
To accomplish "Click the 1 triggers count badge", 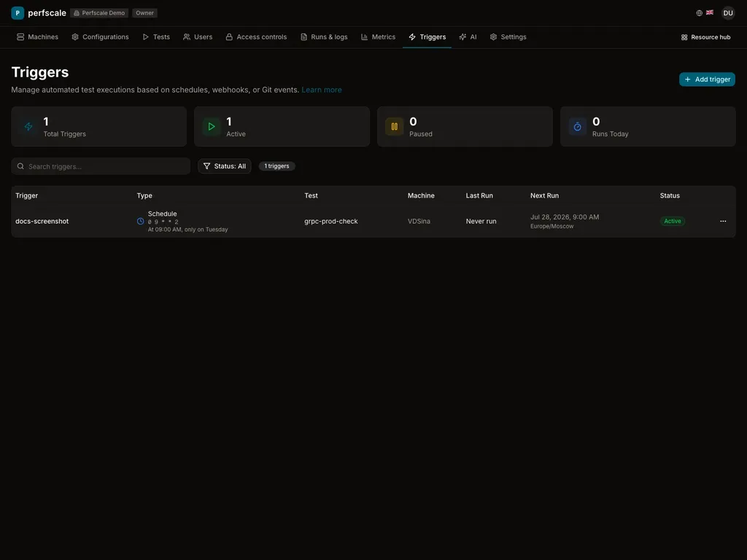I will pos(276,166).
